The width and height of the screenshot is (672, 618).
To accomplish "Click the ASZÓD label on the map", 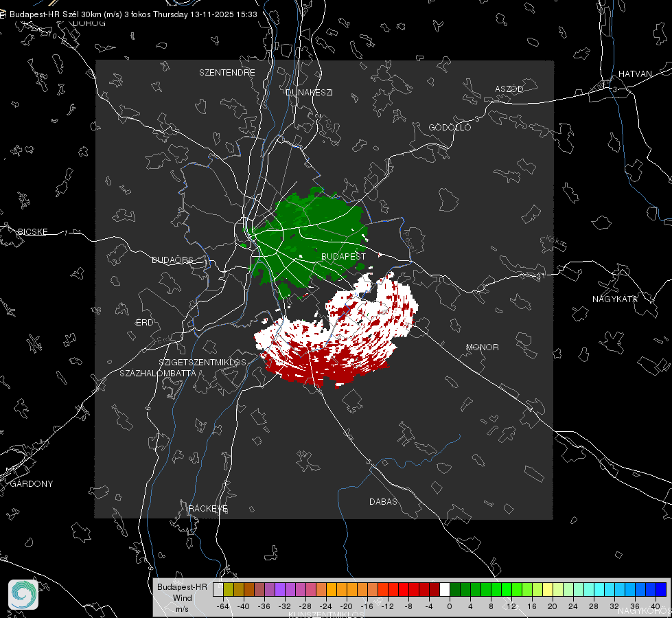I will click(x=509, y=89).
